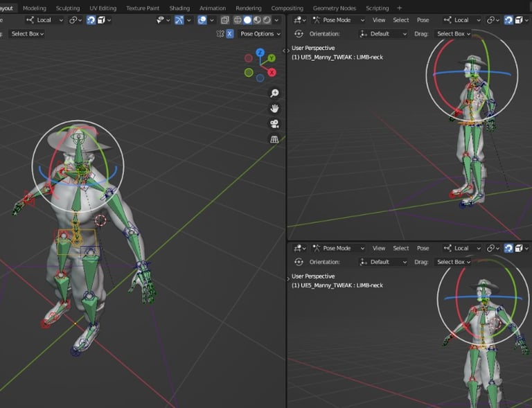Screen dimensions: 532x408
Task: Select solid viewport shading sphere icon
Action: (x=247, y=20)
